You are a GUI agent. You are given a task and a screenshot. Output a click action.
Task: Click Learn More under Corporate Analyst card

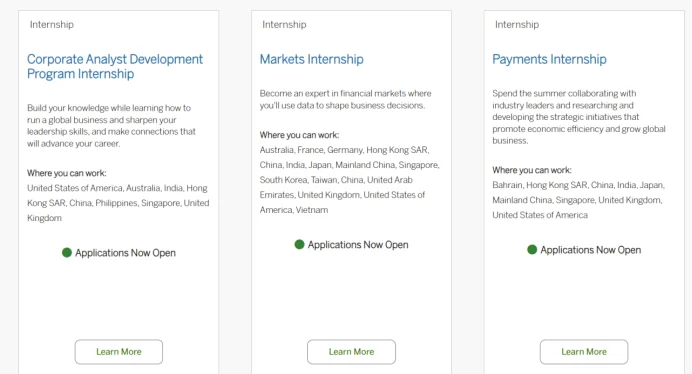point(119,351)
